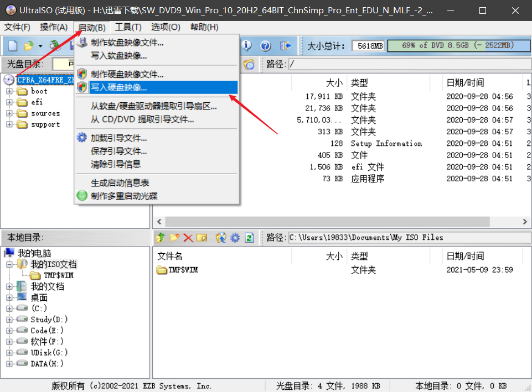
Task: Select the 软件(F:) drive in local tree
Action: pos(47,342)
